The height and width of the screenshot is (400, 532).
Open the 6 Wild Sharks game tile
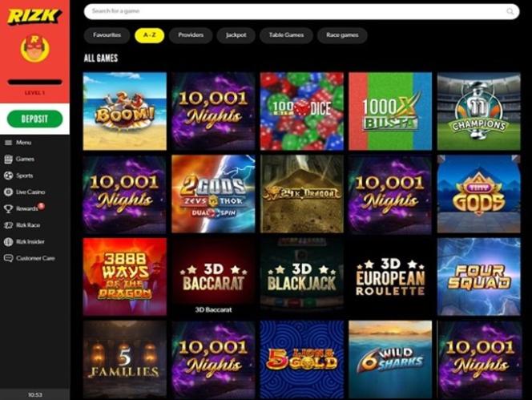390,360
